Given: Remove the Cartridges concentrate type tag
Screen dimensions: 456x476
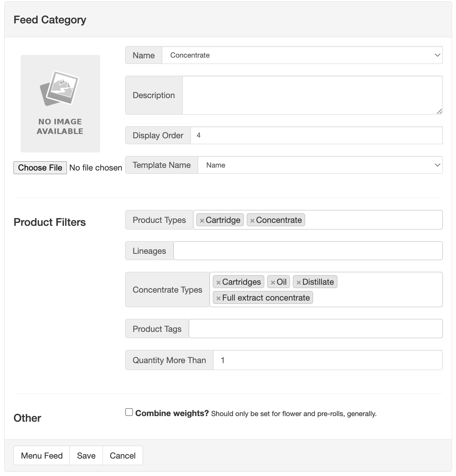Looking at the screenshot, I should pos(218,282).
